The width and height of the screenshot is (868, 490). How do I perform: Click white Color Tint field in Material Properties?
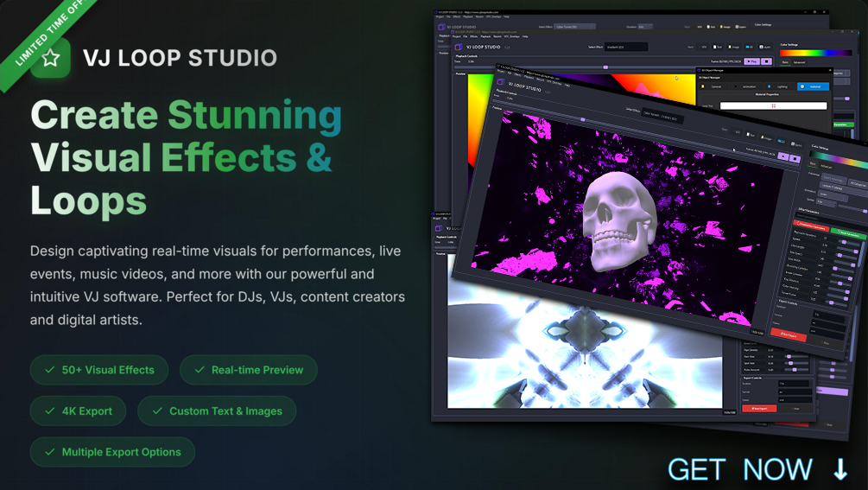click(x=773, y=105)
